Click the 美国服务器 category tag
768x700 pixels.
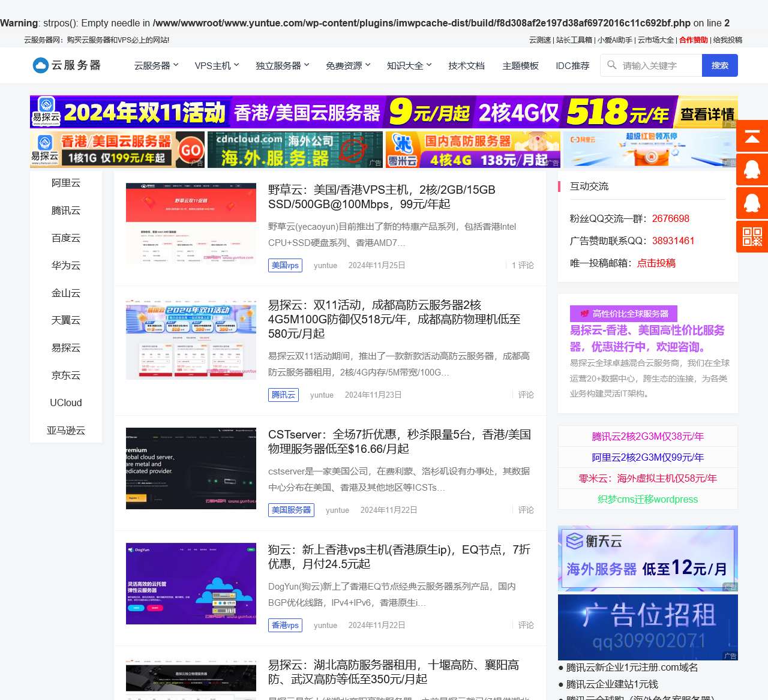click(291, 510)
